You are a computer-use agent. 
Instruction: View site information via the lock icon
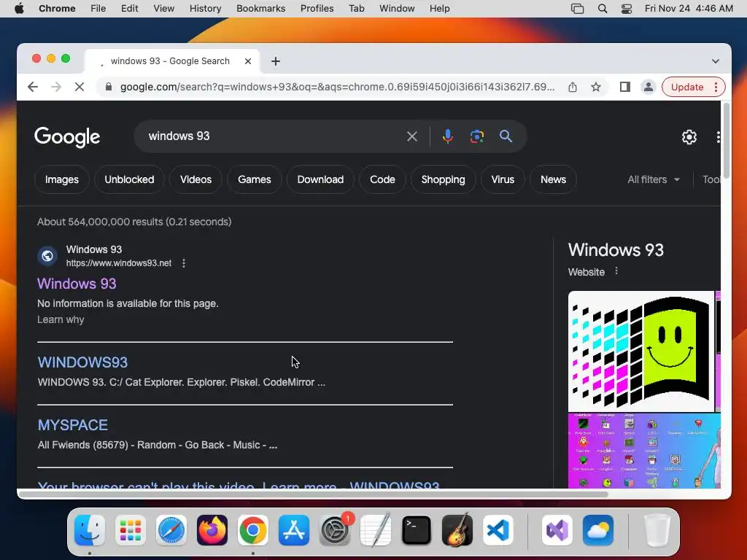109,87
